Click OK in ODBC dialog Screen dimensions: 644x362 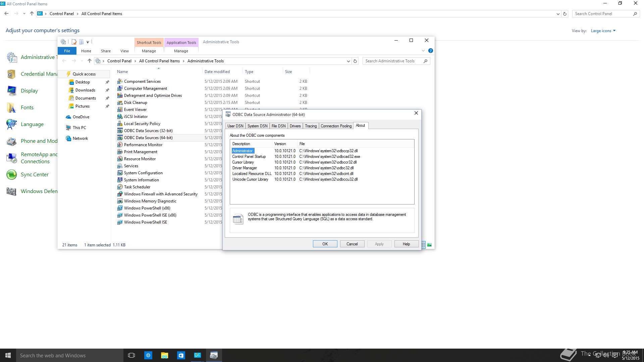click(x=325, y=244)
